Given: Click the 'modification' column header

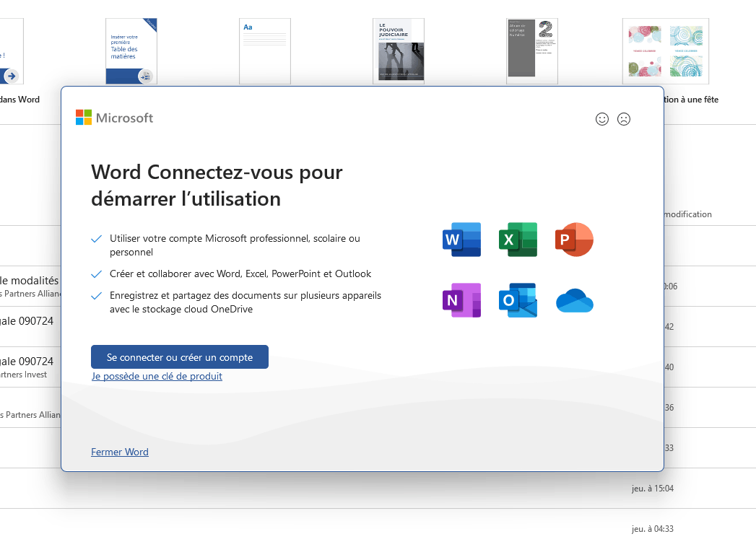Looking at the screenshot, I should [x=688, y=214].
